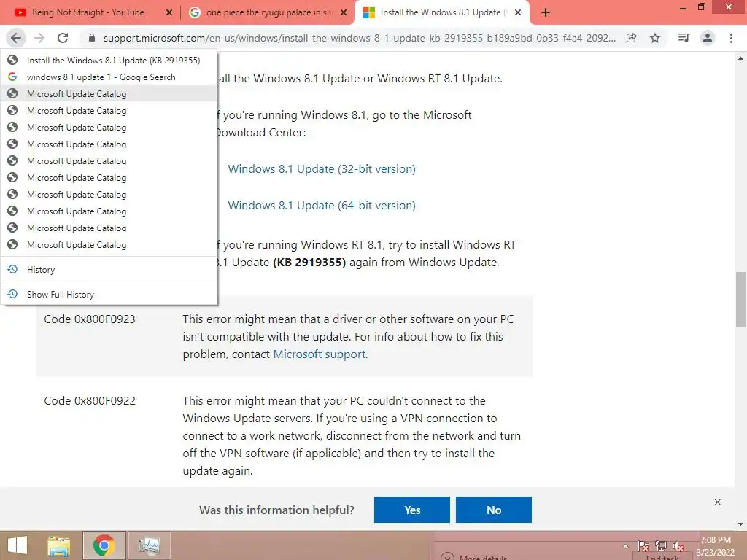
Task: Select the highlighted Microsoft Update Catalog history entry
Action: click(x=109, y=94)
